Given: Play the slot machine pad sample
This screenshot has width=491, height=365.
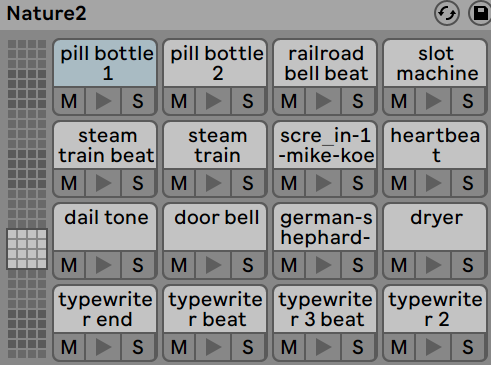Looking at the screenshot, I should (x=433, y=101).
